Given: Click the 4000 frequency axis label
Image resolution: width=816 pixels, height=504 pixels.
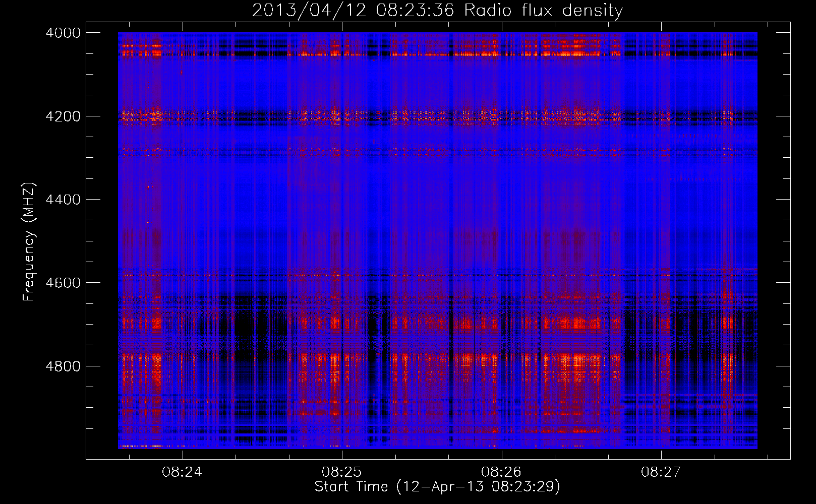Looking at the screenshot, I should pos(63,33).
